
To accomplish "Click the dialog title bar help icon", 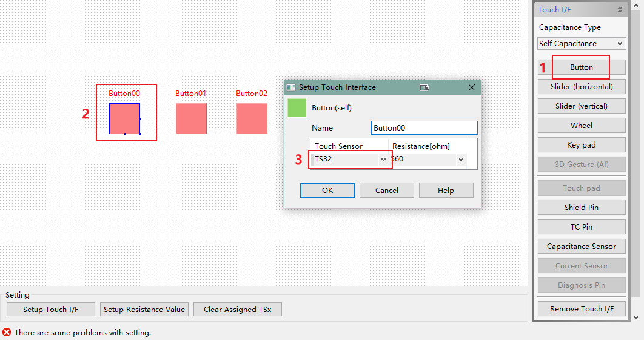I will click(x=425, y=87).
